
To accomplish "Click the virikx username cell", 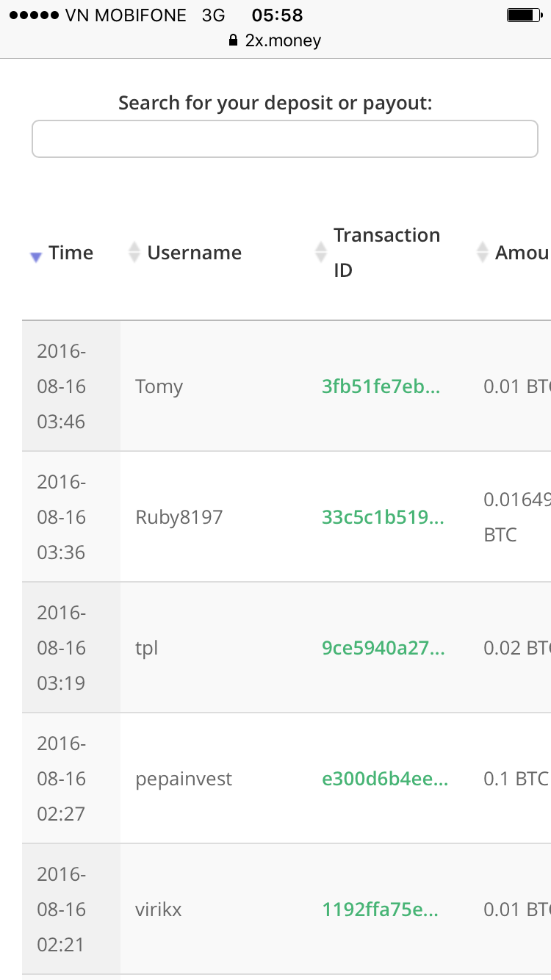I will pyautogui.click(x=158, y=909).
